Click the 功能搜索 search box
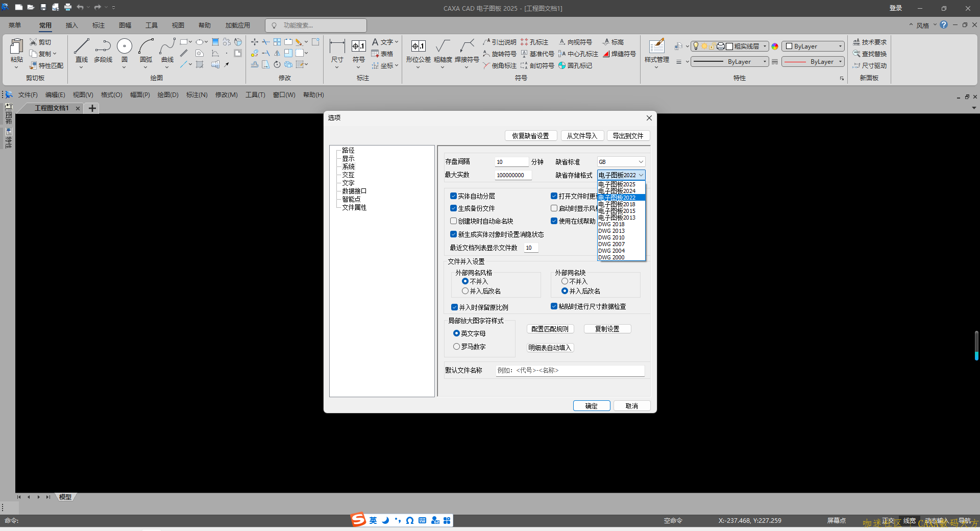 point(316,25)
